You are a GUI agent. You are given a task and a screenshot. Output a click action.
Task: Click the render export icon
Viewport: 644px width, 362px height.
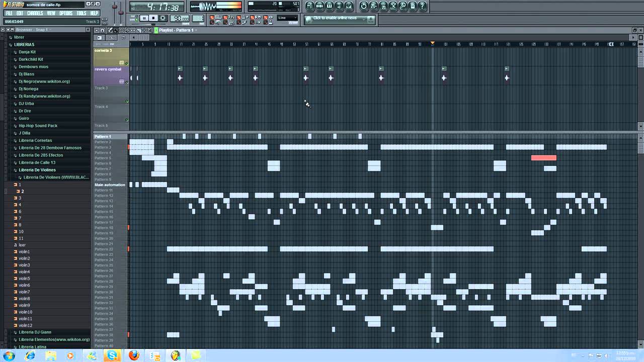(x=383, y=6)
